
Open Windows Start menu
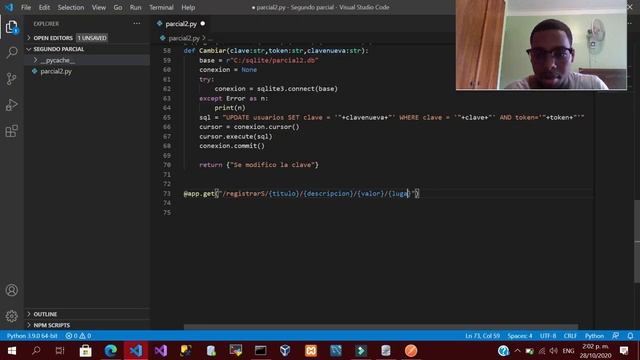tap(11, 351)
